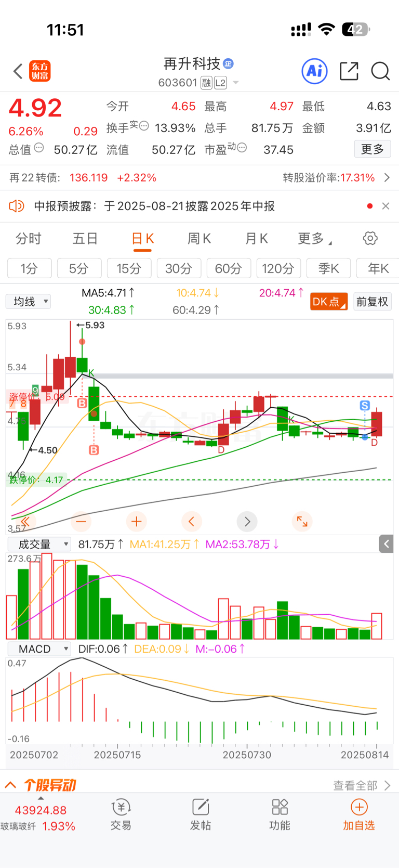Move chart left with arrow button
Image resolution: width=399 pixels, height=868 pixels.
tap(192, 521)
